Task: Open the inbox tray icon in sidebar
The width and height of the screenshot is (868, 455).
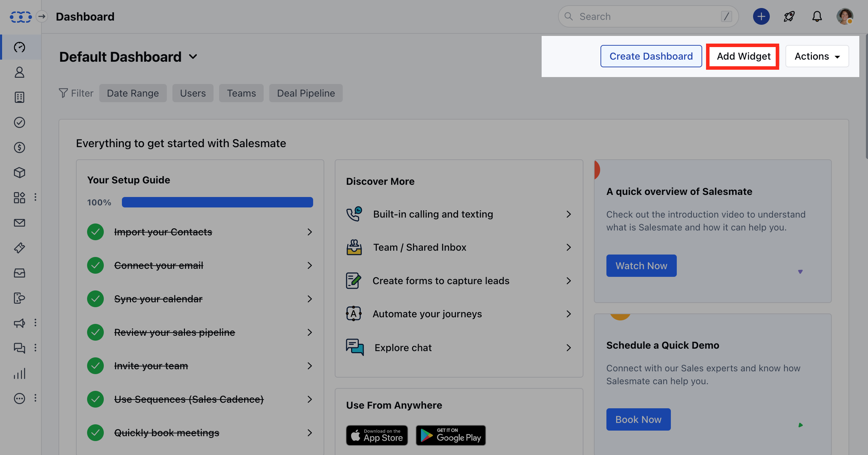Action: pyautogui.click(x=20, y=273)
